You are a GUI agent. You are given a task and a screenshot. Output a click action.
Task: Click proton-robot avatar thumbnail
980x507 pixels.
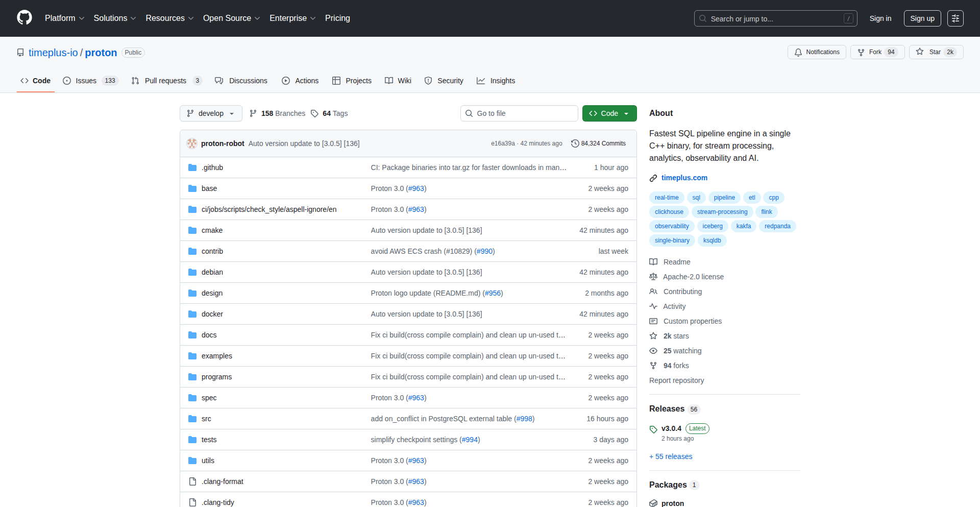point(191,143)
